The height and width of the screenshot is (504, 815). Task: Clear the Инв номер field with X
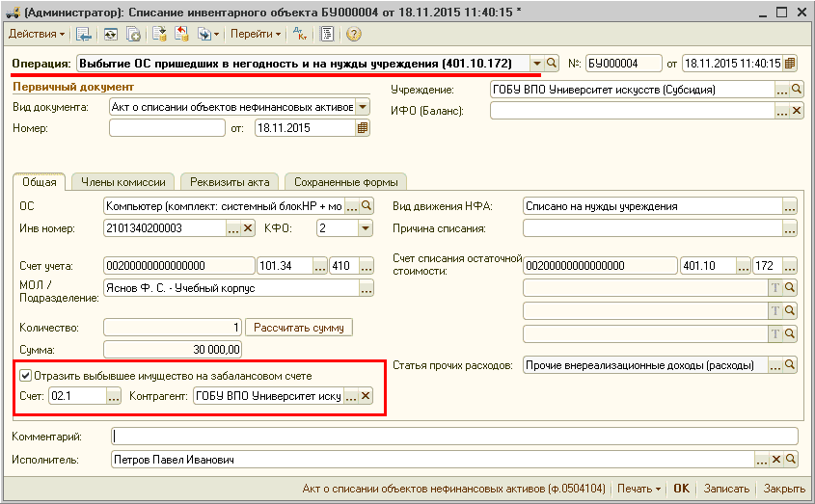click(248, 228)
